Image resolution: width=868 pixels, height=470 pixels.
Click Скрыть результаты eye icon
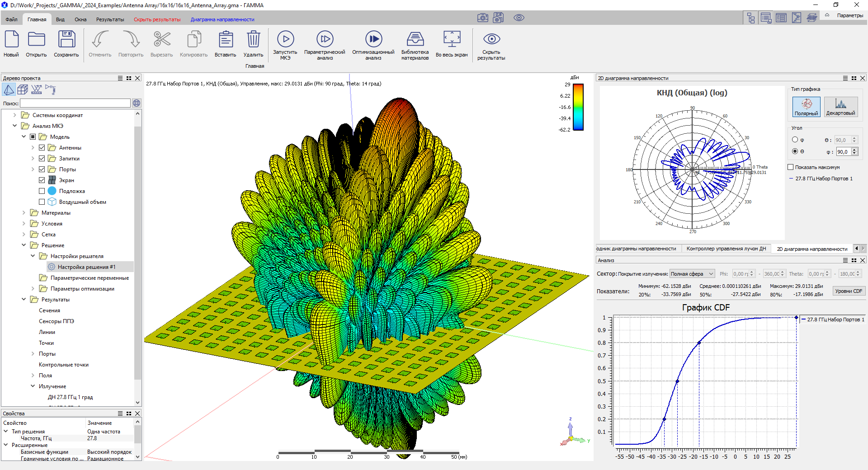491,40
